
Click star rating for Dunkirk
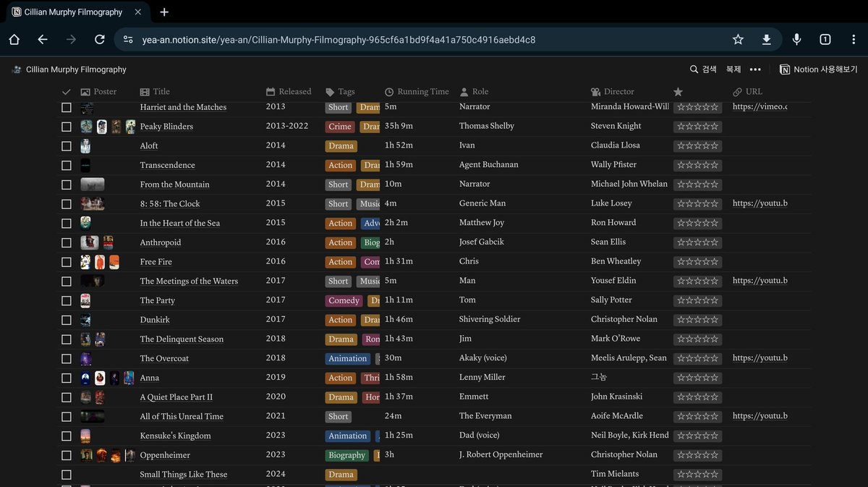coord(698,320)
